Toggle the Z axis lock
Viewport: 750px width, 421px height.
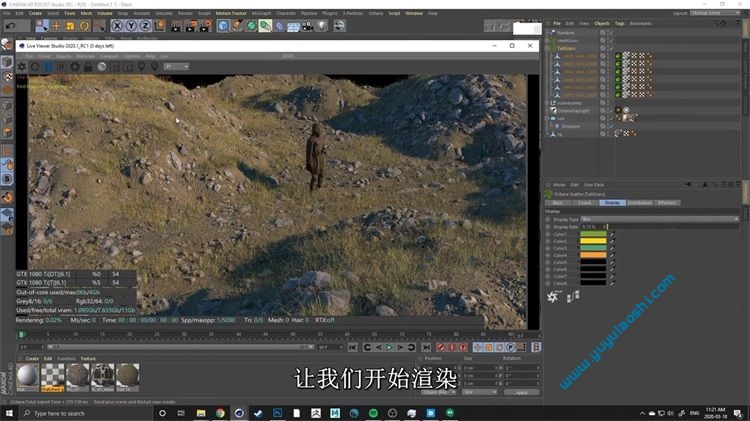(x=145, y=25)
